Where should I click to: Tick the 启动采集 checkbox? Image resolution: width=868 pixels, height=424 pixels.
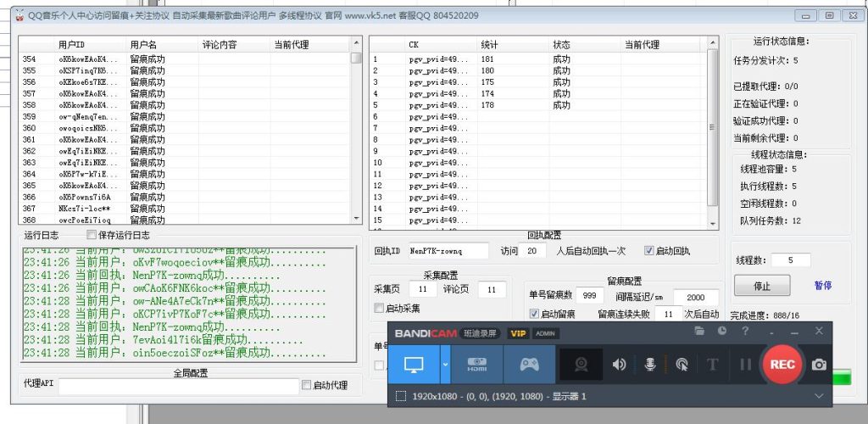point(380,308)
